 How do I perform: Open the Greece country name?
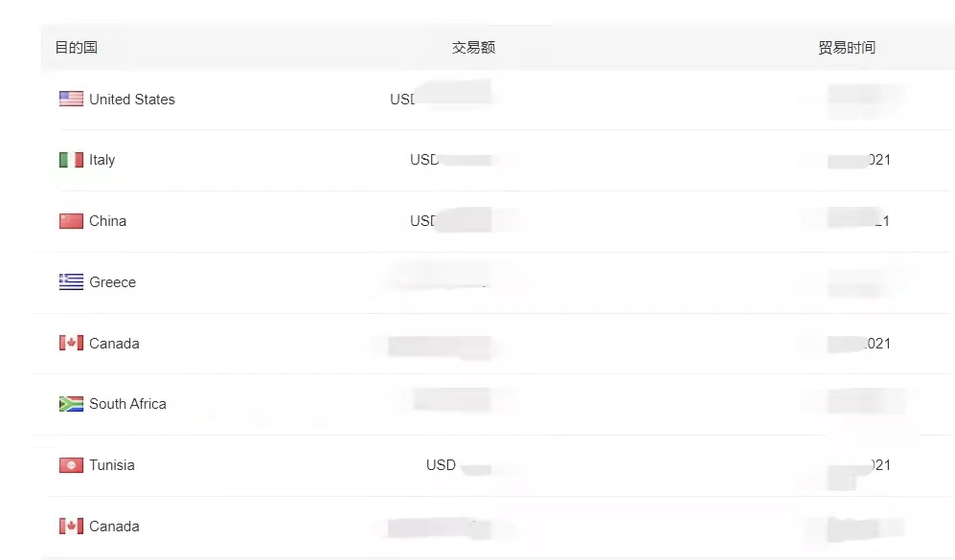pos(112,282)
